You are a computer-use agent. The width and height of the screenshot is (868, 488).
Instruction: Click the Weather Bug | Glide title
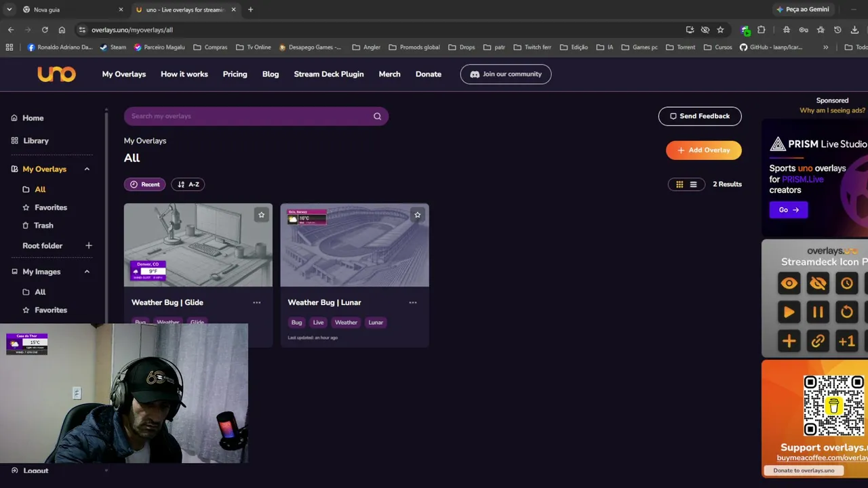click(x=167, y=302)
